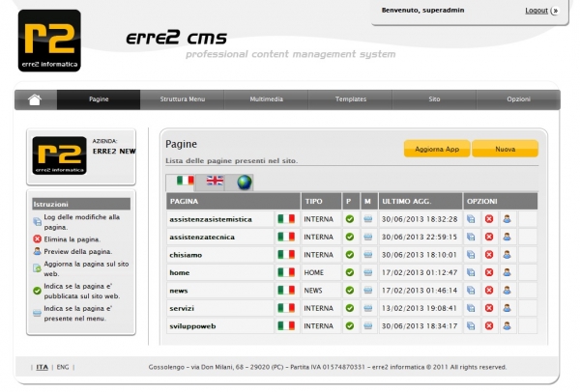Toggle published status of servizi page

click(x=350, y=308)
